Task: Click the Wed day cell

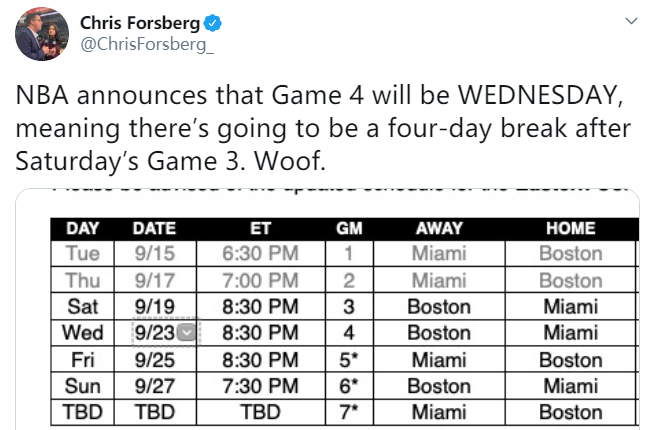Action: [82, 333]
